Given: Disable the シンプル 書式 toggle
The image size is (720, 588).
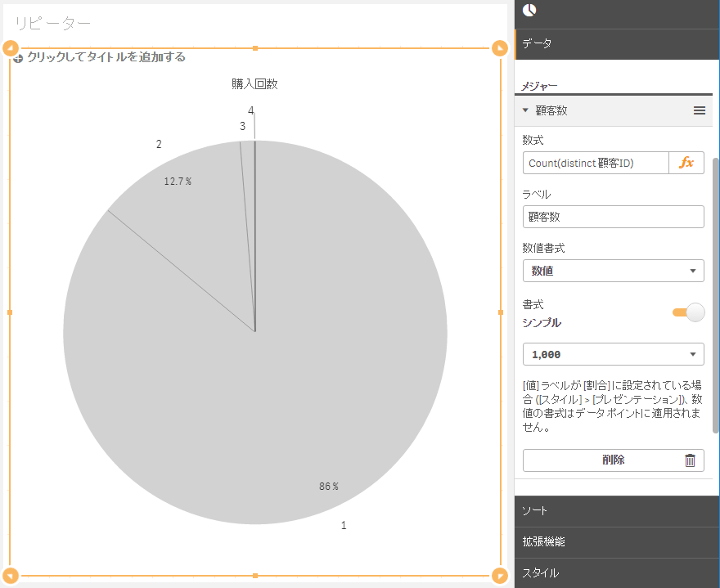Looking at the screenshot, I should click(687, 312).
